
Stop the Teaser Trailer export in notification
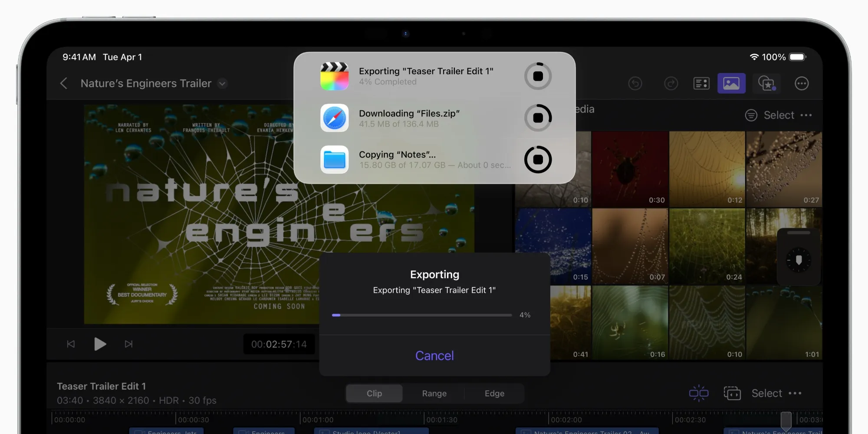[538, 76]
